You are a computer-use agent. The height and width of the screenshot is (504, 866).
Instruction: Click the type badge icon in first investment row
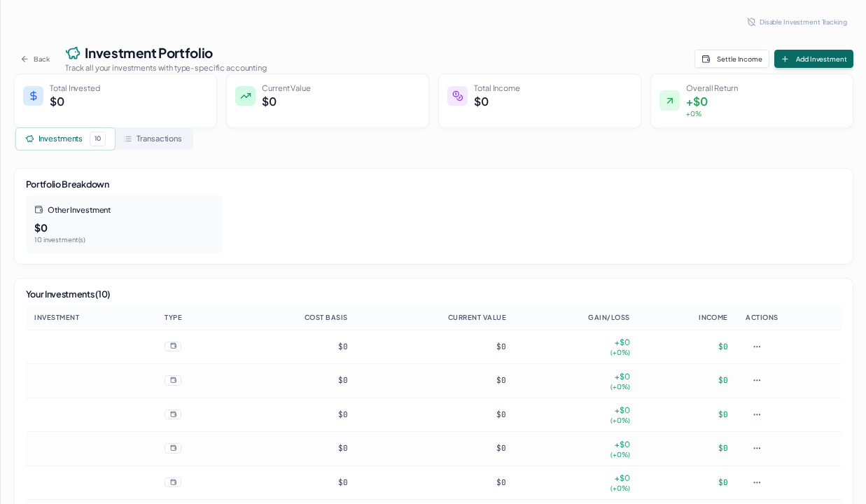[x=173, y=346]
